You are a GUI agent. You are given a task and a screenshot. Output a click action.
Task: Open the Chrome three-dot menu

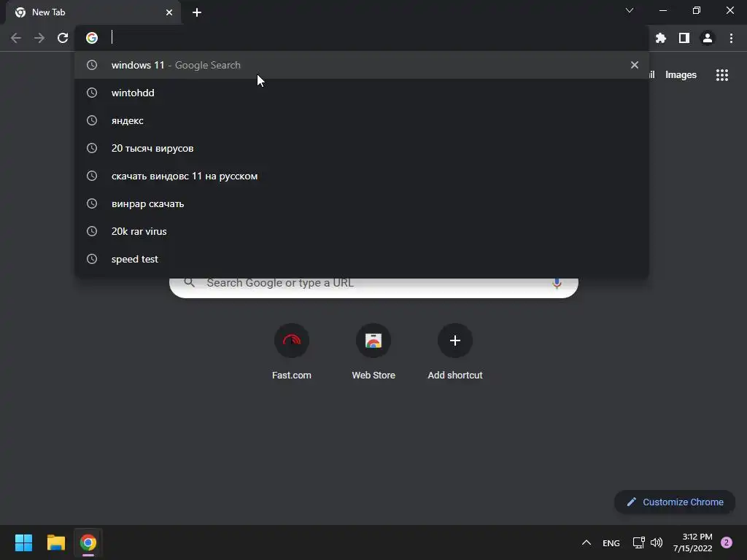click(731, 38)
